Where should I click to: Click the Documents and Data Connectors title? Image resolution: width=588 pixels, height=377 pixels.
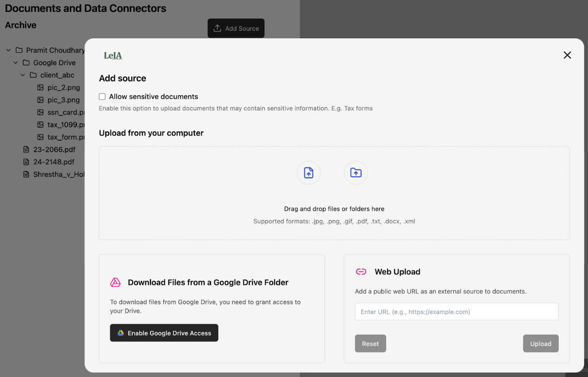point(85,8)
